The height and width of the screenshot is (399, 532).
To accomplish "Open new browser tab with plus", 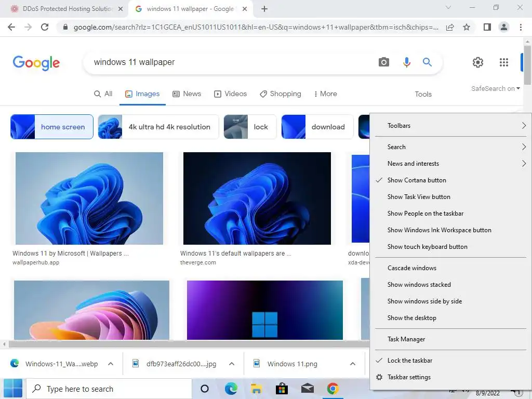I will point(264,9).
